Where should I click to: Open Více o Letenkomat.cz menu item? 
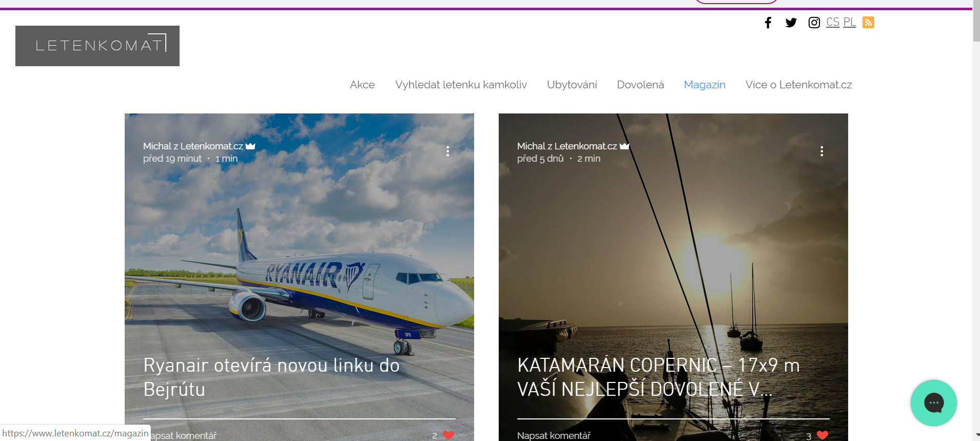coord(798,85)
